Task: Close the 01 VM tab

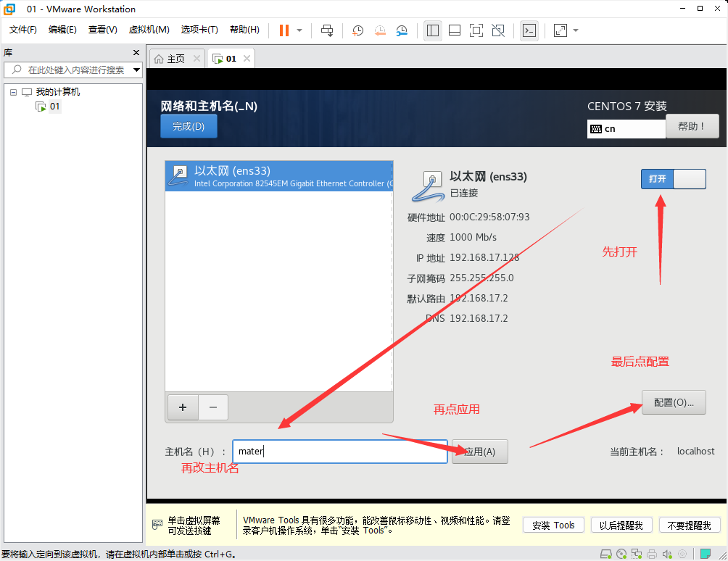Action: (x=247, y=59)
